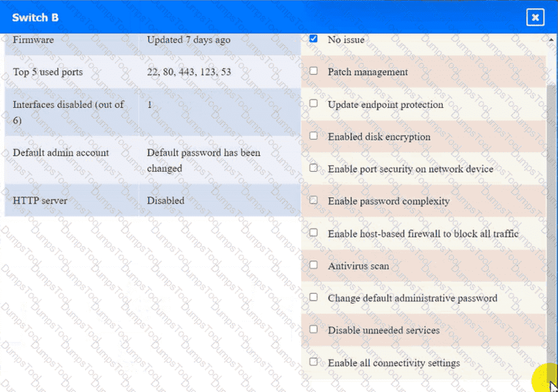Check Change default administrative password
Viewport: 558px width, 392px height.
pos(314,297)
